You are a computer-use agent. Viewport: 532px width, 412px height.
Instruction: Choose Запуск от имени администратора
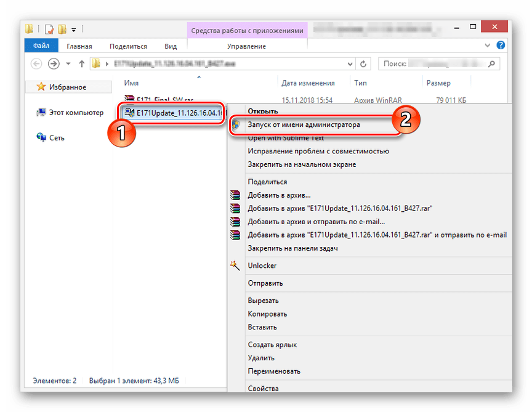(304, 124)
